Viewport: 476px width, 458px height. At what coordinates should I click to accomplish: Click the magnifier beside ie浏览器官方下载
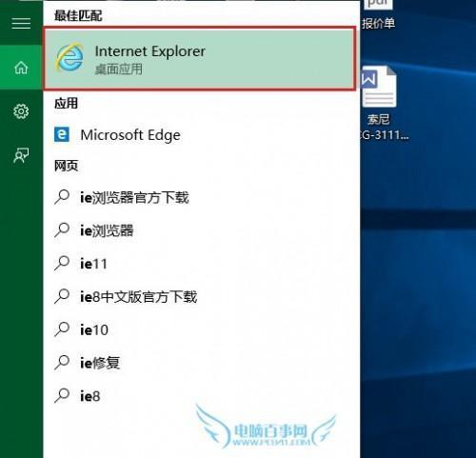62,197
